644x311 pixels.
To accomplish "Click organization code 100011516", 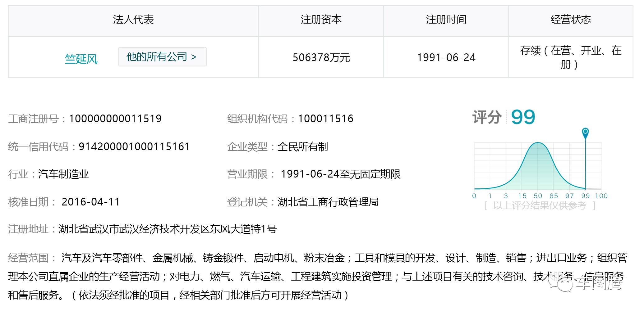I will 325,119.
